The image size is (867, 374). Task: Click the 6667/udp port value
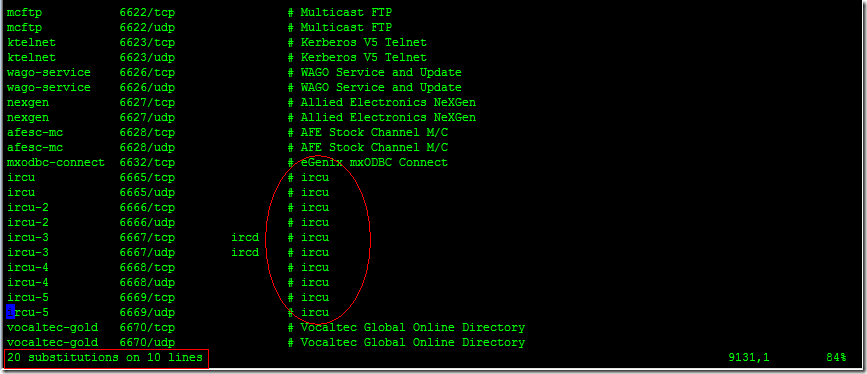pyautogui.click(x=147, y=252)
